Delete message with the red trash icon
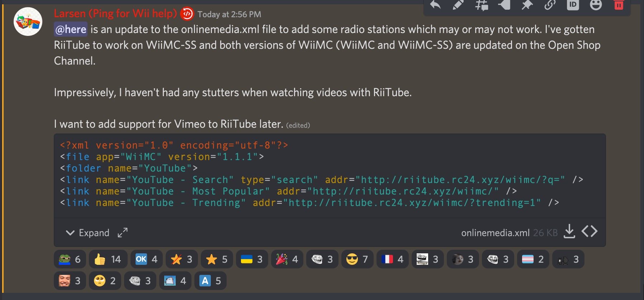This screenshot has height=300, width=644. (619, 5)
